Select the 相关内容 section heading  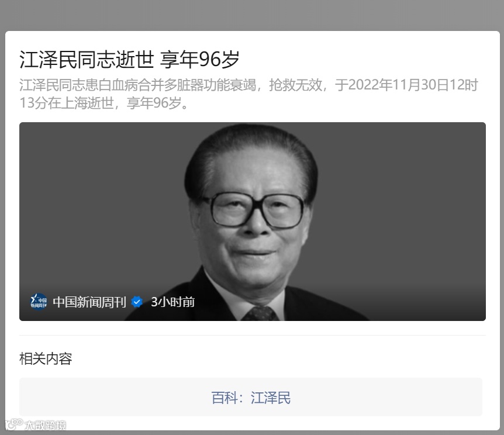coord(46,358)
